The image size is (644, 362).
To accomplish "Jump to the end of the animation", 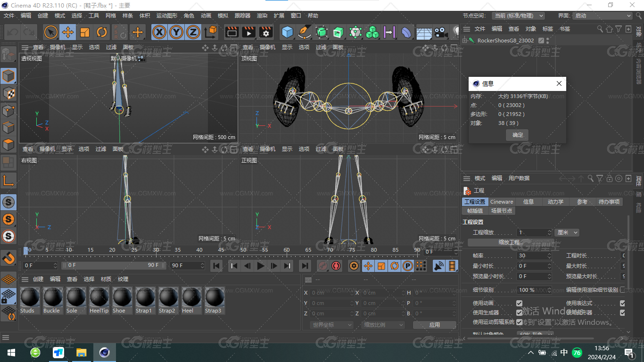I will pyautogui.click(x=305, y=266).
